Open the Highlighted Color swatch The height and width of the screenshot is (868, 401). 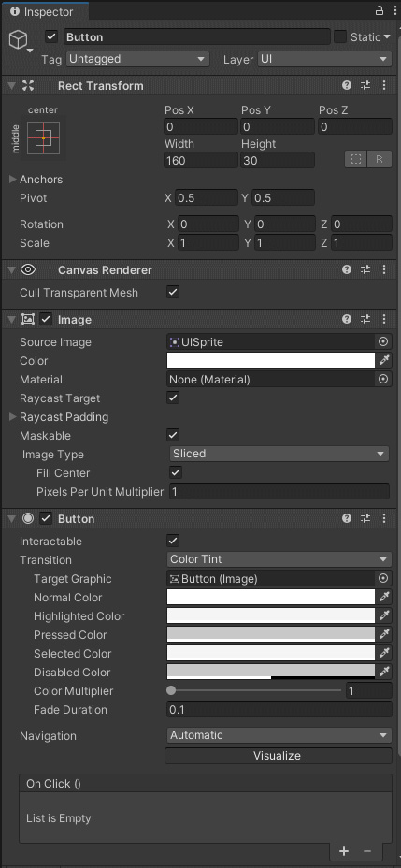pos(271,615)
